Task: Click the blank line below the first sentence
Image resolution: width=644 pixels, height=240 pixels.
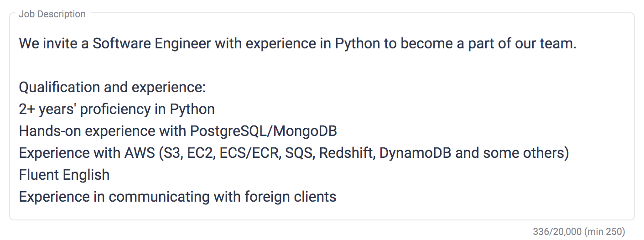Action: coord(322,66)
